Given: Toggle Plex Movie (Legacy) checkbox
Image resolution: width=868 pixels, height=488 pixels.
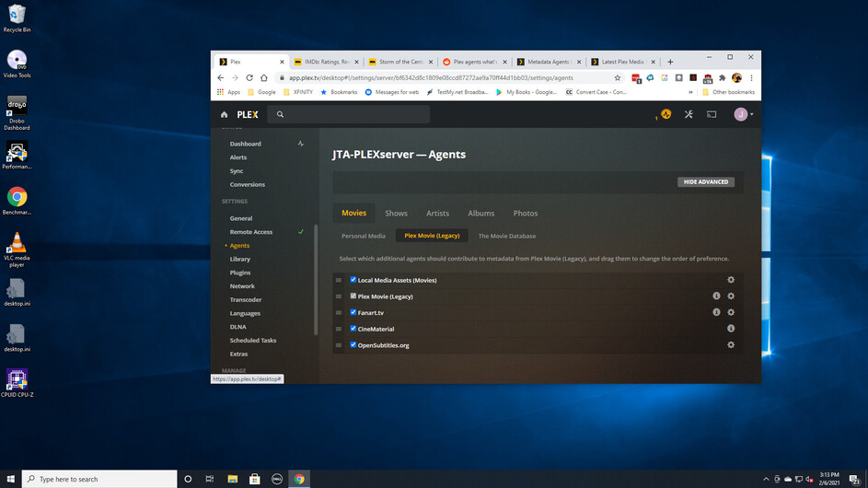Looking at the screenshot, I should click(x=353, y=296).
